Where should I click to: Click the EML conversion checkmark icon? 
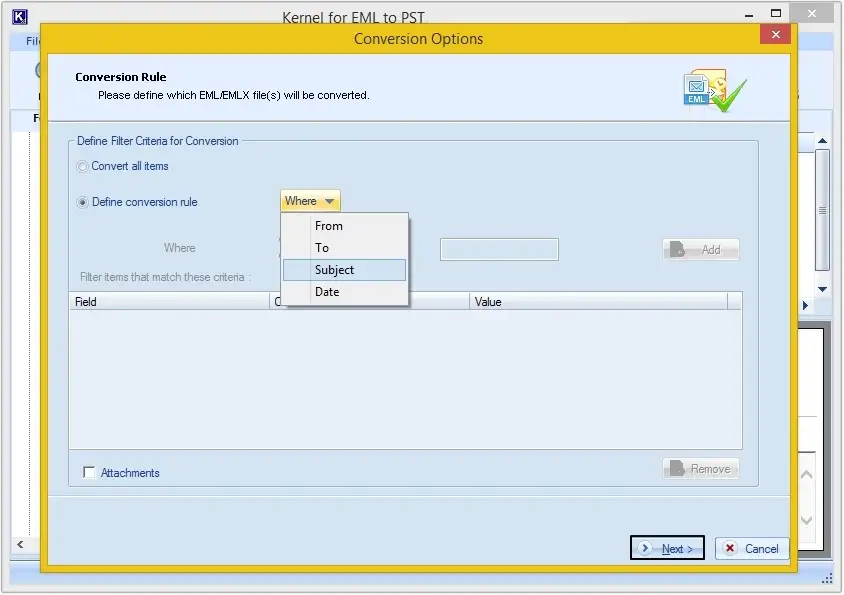tap(715, 90)
